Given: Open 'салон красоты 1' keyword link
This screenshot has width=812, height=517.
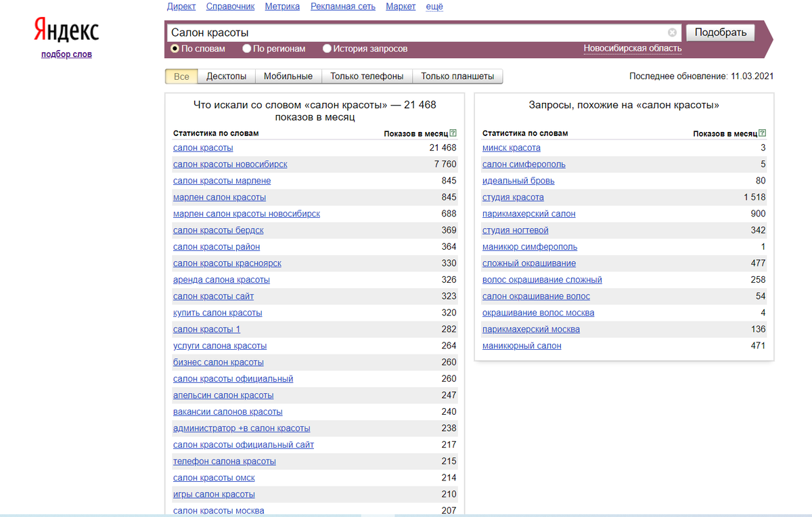Looking at the screenshot, I should tap(206, 330).
